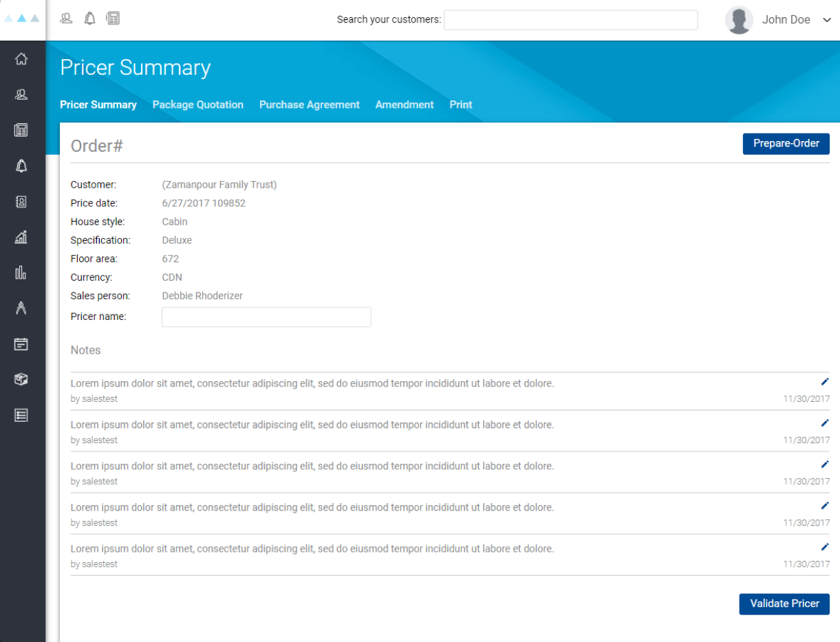Select the Amendment tab
840x642 pixels.
coord(405,105)
